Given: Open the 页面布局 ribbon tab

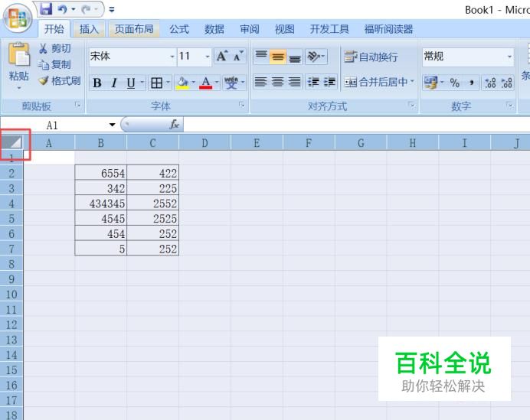Looking at the screenshot, I should point(134,29).
